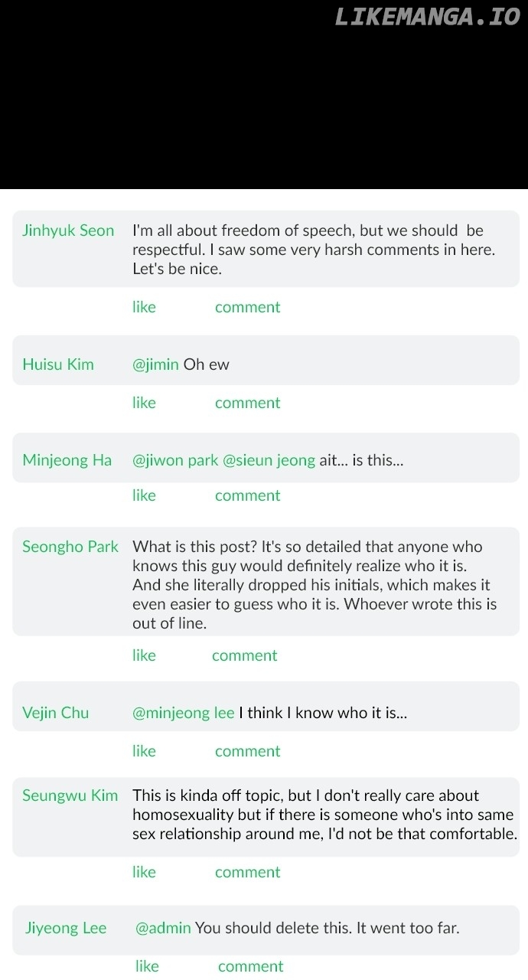Like Huisu Kim's "Oh ew" comment
Screen dimensions: 528x980
coord(144,403)
